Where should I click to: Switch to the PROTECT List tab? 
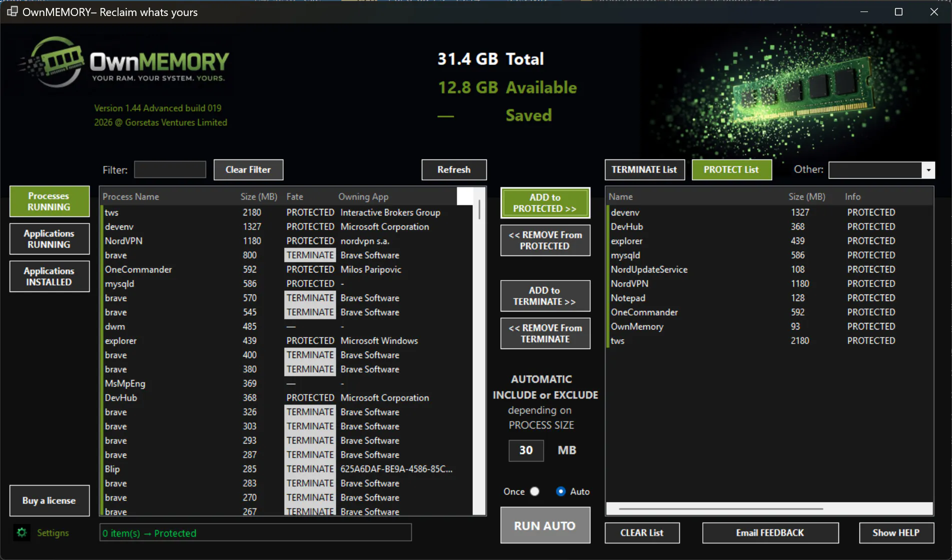point(731,170)
